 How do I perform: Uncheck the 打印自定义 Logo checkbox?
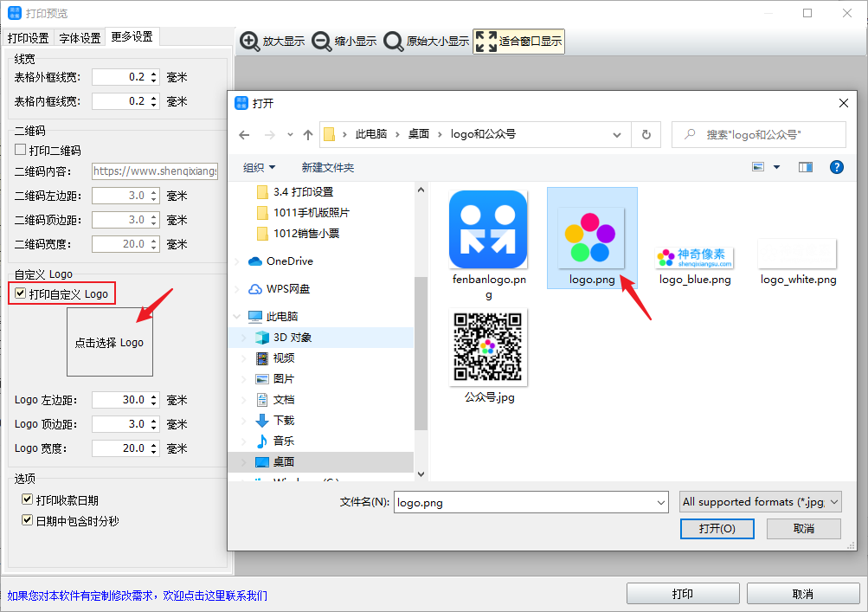[21, 294]
